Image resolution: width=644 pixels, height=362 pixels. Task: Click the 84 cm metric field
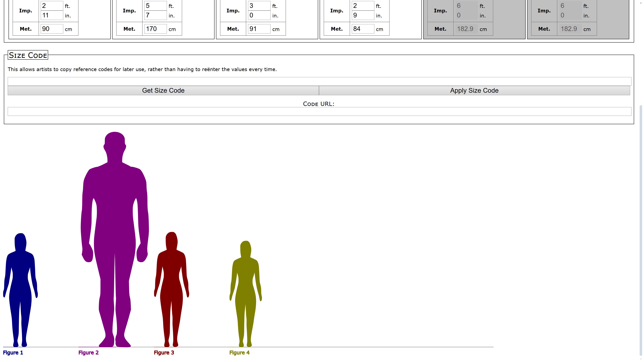click(362, 29)
